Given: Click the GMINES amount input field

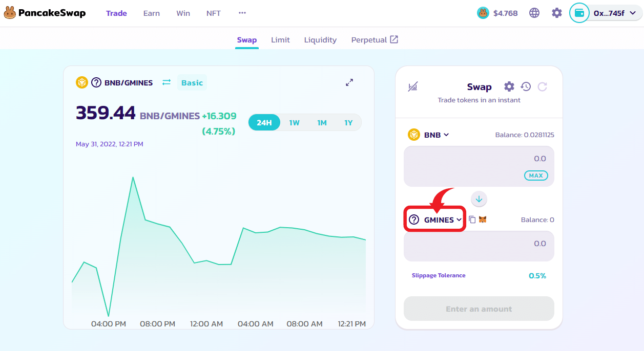Looking at the screenshot, I should coord(479,246).
